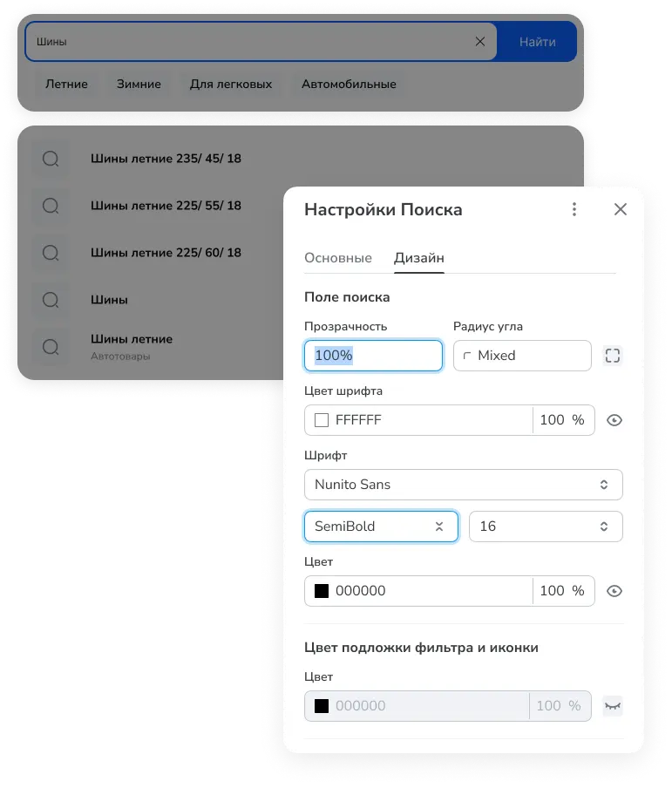Click the Зимние filter chip
Screen dimensions: 672x788
pyautogui.click(x=139, y=85)
